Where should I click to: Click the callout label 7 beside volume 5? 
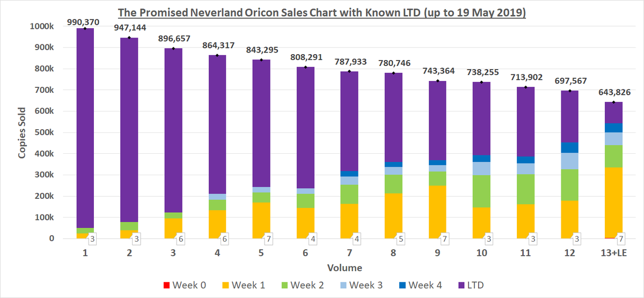269,239
